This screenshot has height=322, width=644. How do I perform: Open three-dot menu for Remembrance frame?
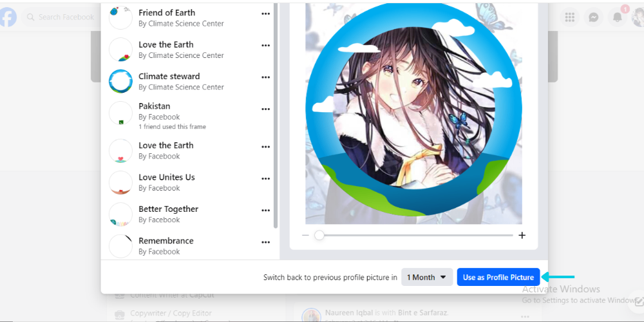[x=266, y=242]
